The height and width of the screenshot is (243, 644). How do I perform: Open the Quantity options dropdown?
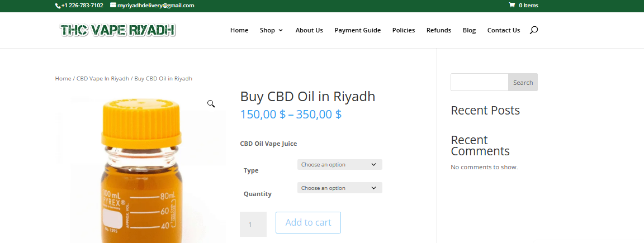(x=339, y=188)
